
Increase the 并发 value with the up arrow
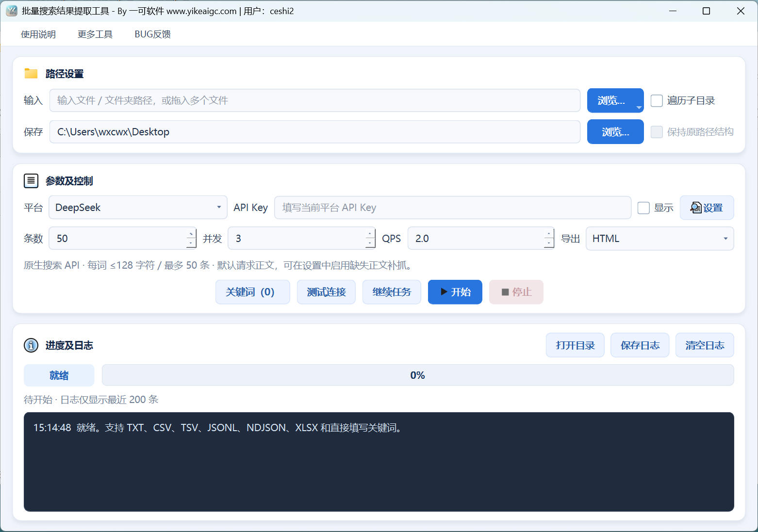pos(370,234)
